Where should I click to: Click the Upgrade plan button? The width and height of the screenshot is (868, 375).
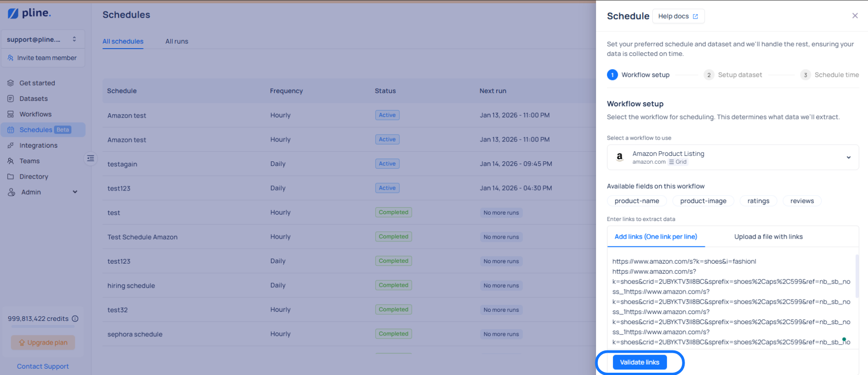43,343
